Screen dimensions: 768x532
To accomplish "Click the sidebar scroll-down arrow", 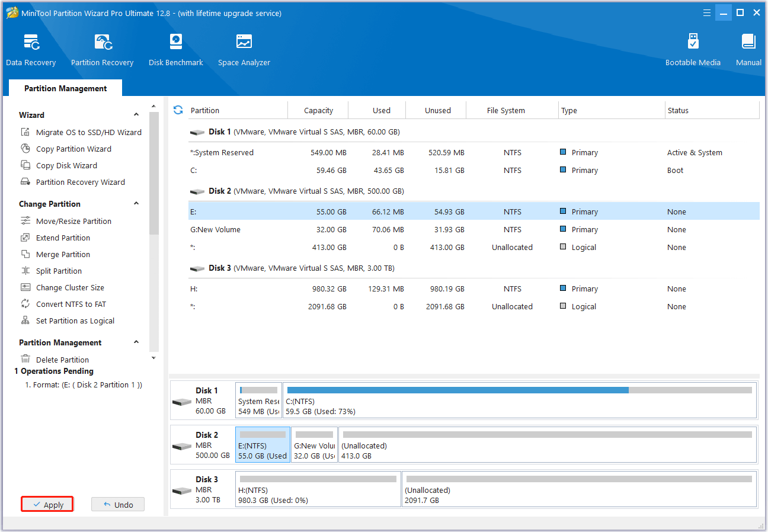I will 154,358.
